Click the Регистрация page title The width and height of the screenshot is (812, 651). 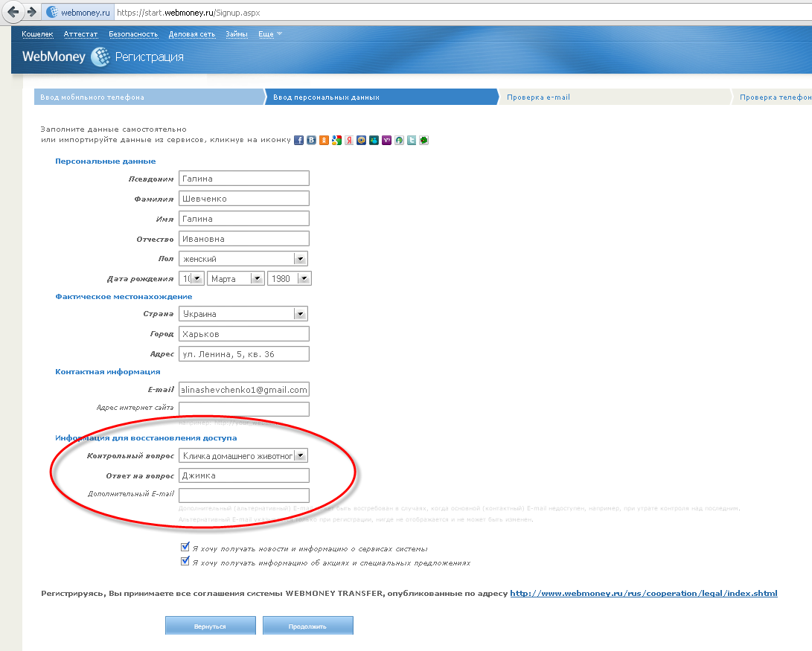pyautogui.click(x=149, y=57)
